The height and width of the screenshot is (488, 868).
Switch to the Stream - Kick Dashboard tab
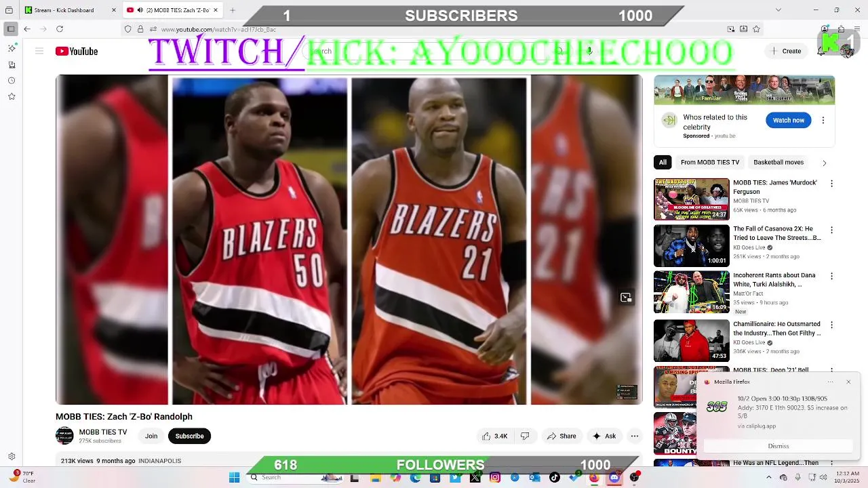(x=64, y=10)
